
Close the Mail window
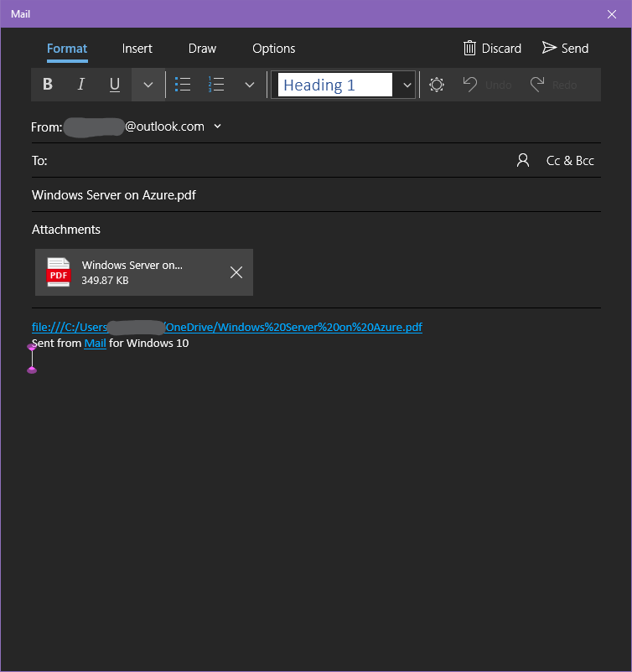(x=611, y=14)
